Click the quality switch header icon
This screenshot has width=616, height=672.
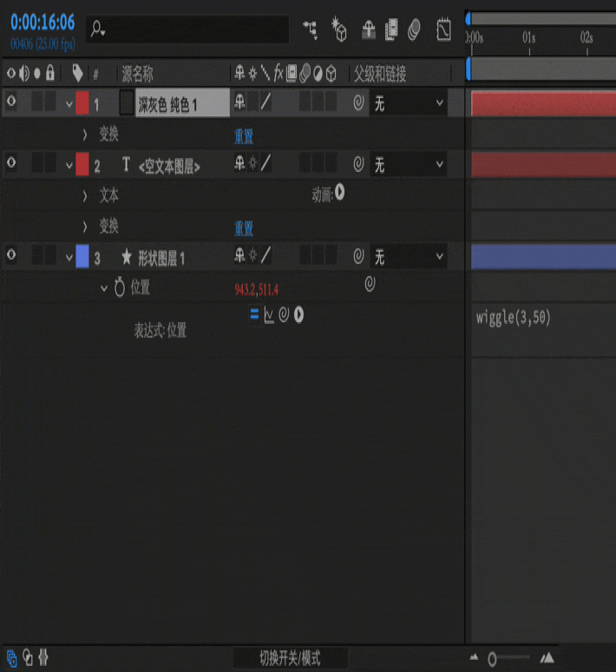pos(265,73)
